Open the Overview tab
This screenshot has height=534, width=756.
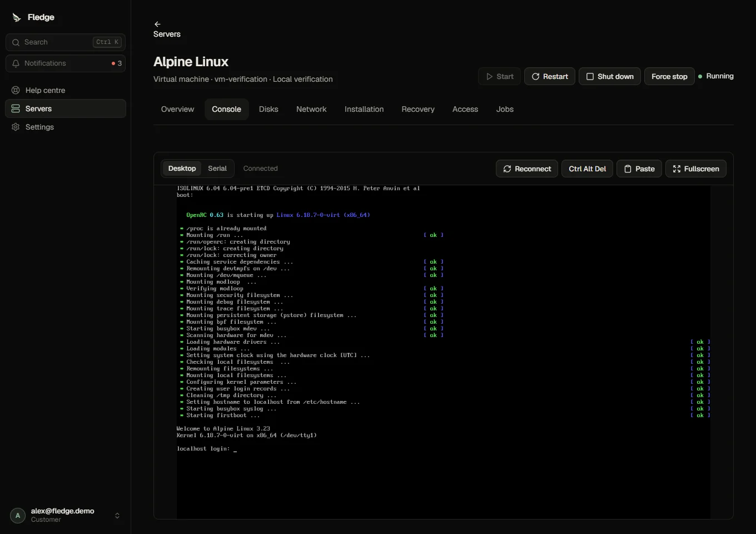tap(177, 109)
